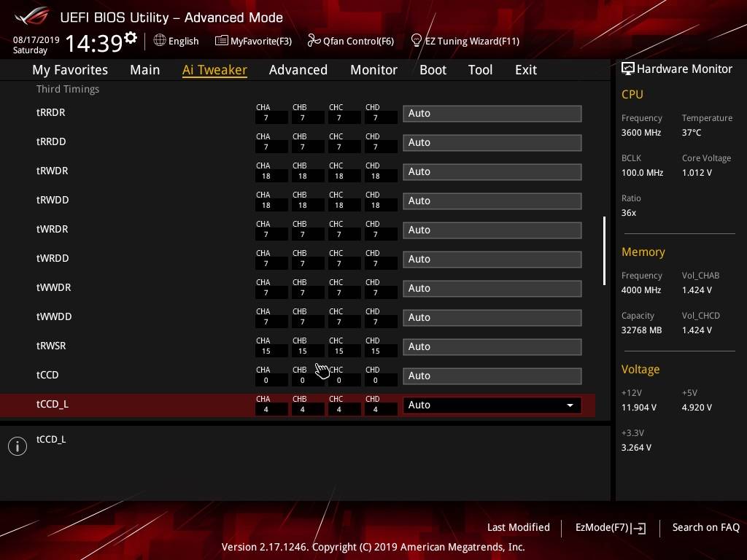The height and width of the screenshot is (560, 747).
Task: Select the tRRDR timing label
Action: (x=50, y=112)
